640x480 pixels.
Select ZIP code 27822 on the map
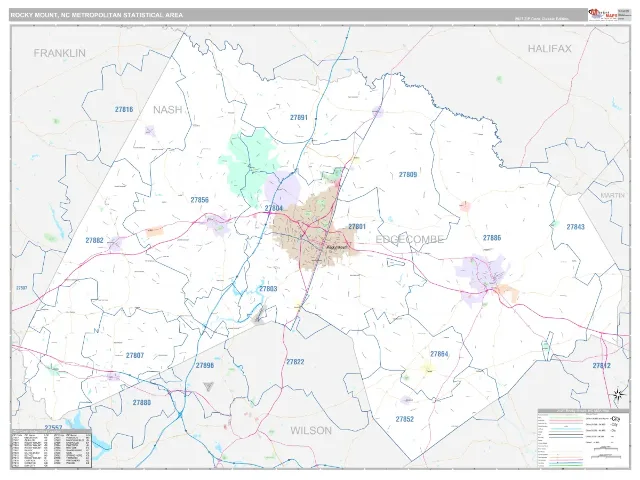click(x=295, y=362)
